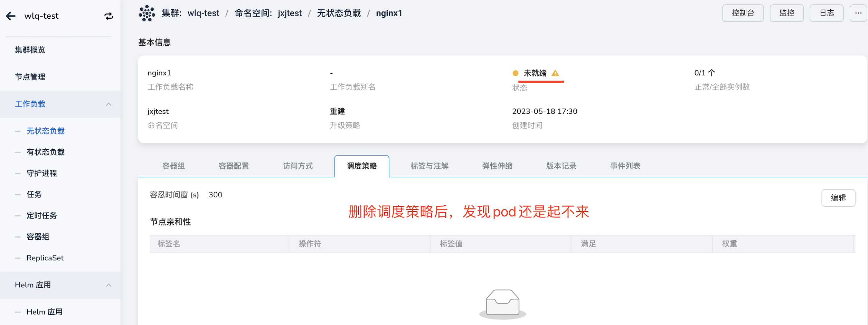Viewport: 868px width, 325px height.
Task: Collapse the 工作负载 section chevron
Action: point(109,104)
